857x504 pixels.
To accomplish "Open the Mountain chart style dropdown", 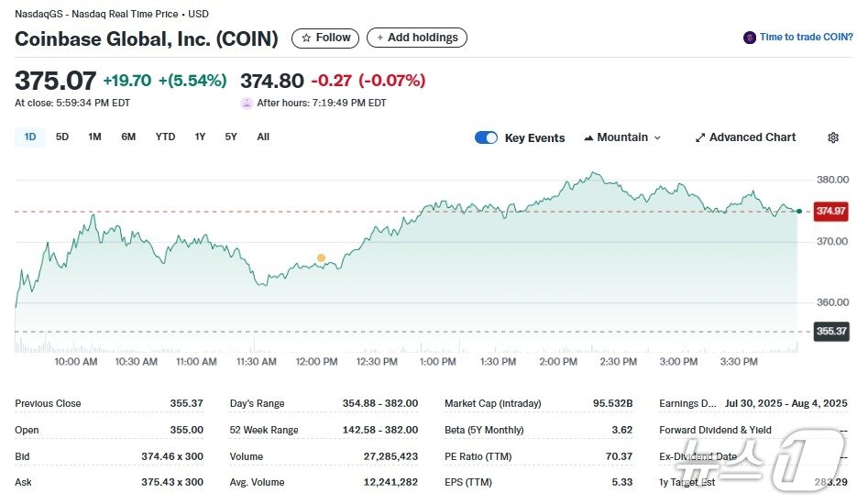I will pos(622,137).
